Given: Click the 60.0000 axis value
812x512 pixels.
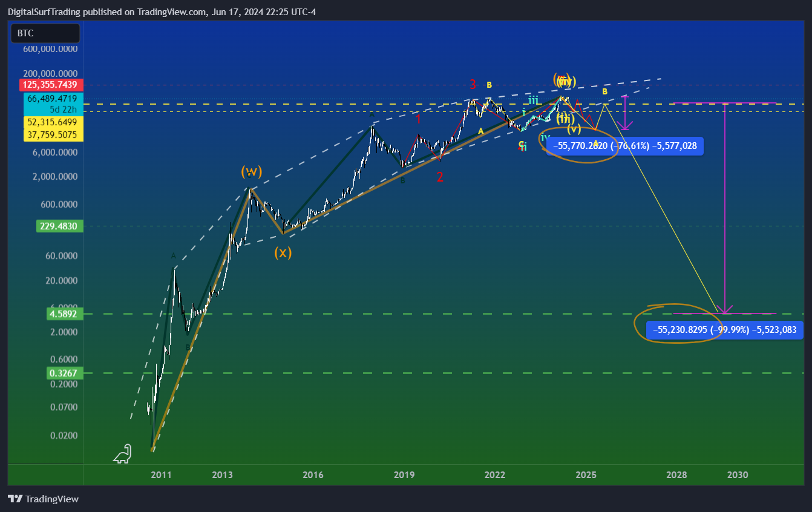Looking at the screenshot, I should (x=61, y=256).
